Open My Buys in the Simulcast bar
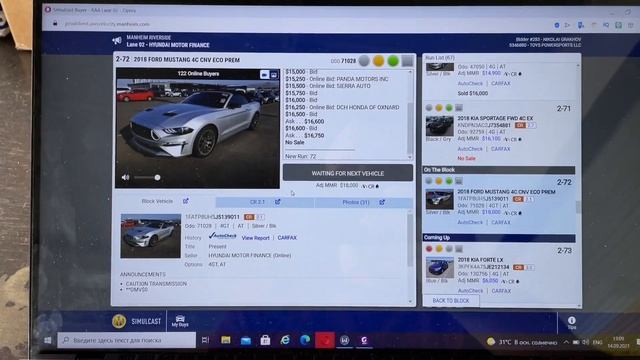640x360 pixels. click(x=180, y=321)
